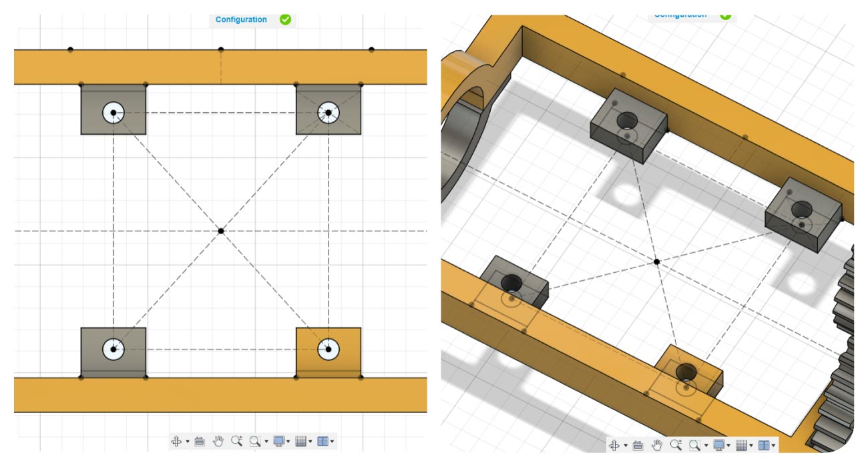The width and height of the screenshot is (868, 465).
Task: Click Look At icon in the top-view panel
Action: 200,442
